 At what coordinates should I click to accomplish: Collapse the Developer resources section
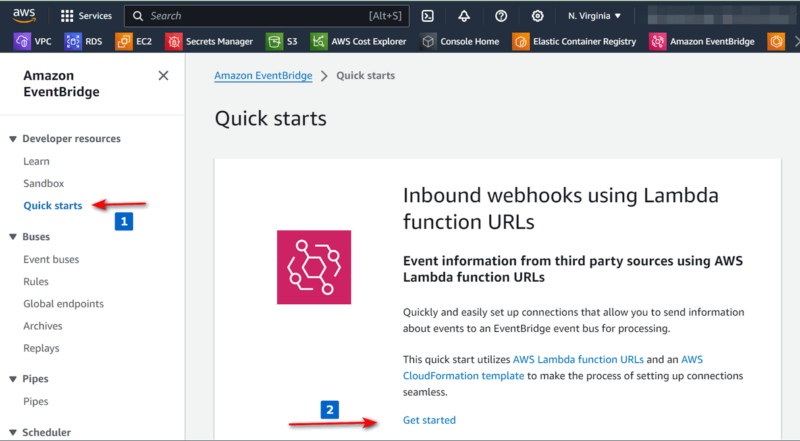[13, 139]
